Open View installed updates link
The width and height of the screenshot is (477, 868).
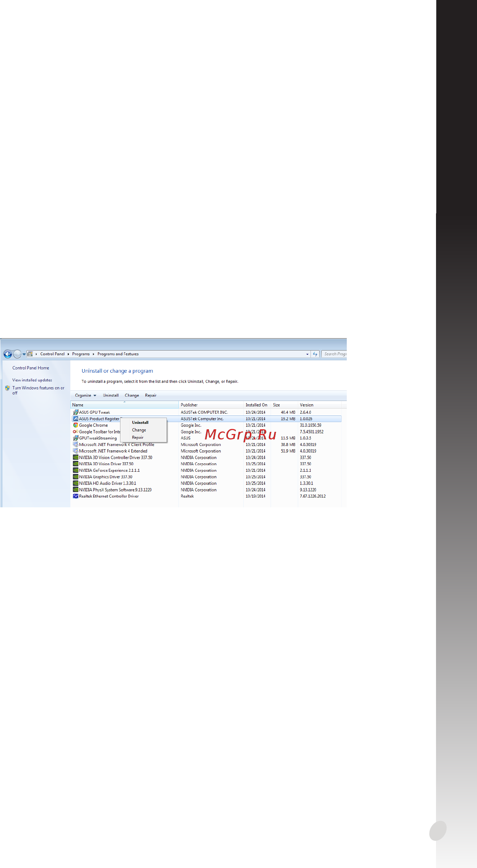pos(32,380)
